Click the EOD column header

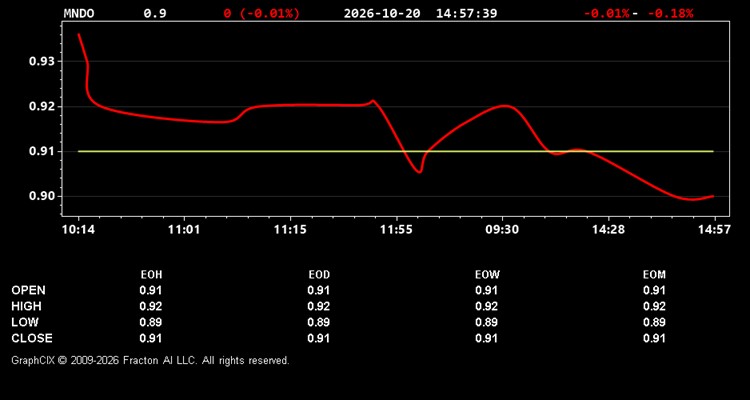point(319,275)
